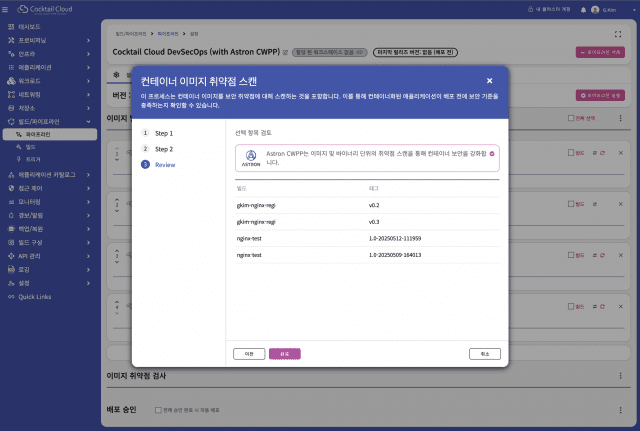
Task: Expand 인프라 chevron
Action: click(88, 54)
